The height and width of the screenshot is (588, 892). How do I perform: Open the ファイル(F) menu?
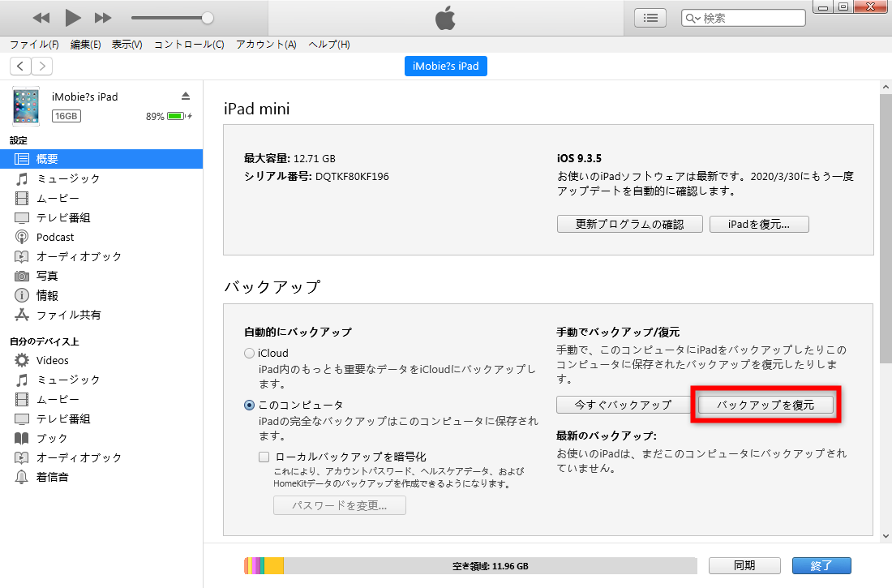tap(34, 45)
